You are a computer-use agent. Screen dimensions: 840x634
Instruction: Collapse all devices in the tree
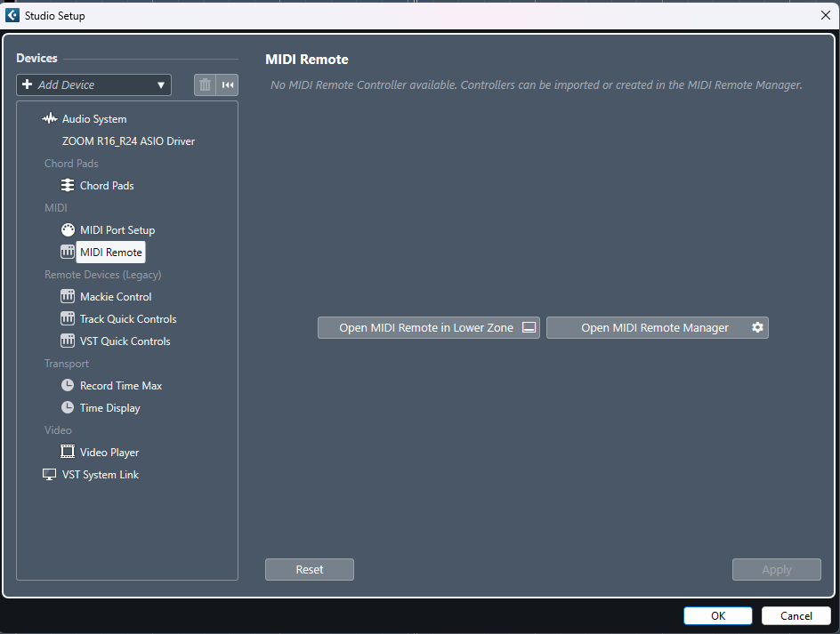point(228,84)
